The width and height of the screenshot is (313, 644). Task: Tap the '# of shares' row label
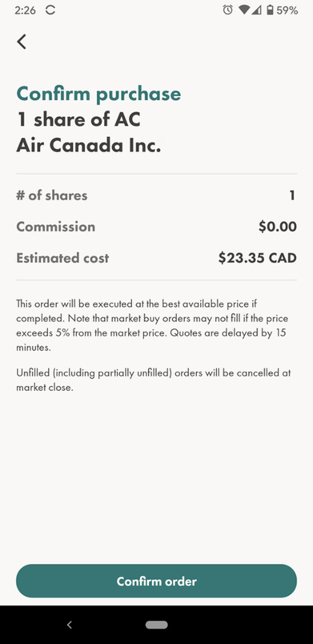tap(52, 195)
